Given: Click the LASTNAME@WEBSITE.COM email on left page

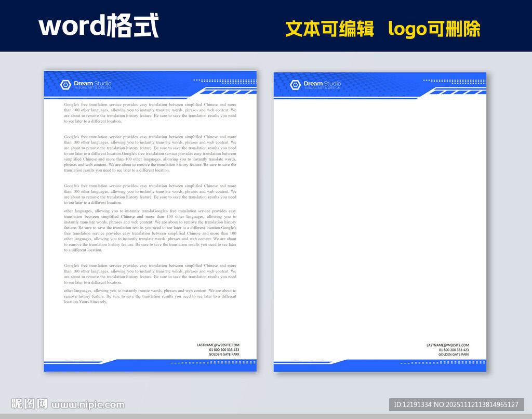Looking at the screenshot, I should click(217, 345).
